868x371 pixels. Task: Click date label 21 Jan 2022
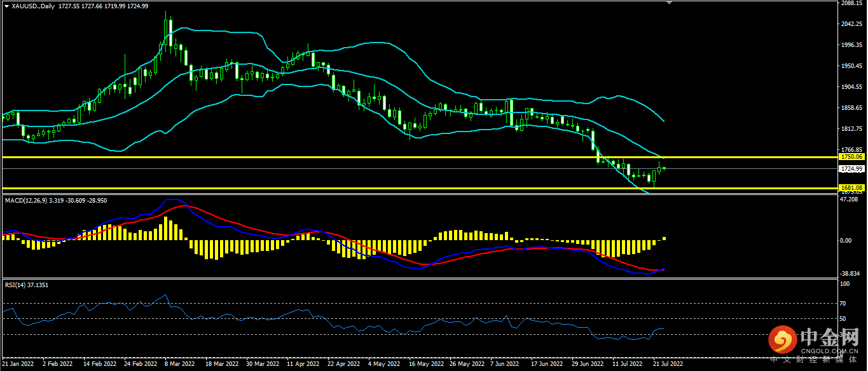tap(19, 365)
